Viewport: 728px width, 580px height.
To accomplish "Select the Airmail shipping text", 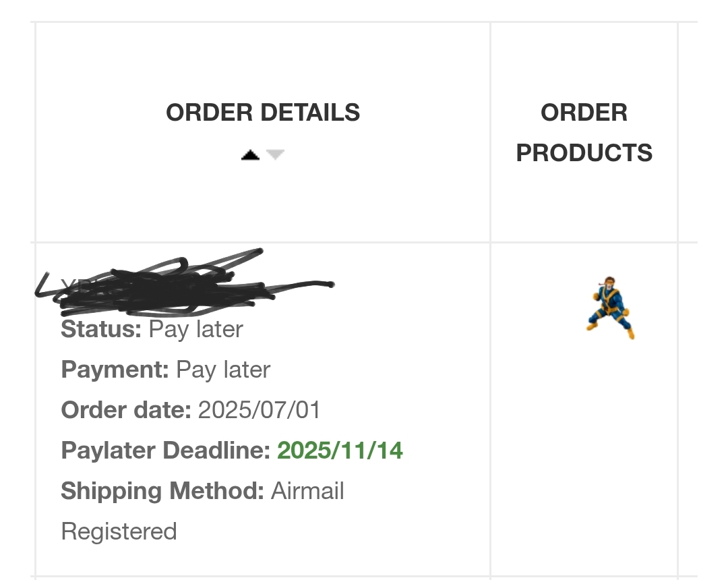I will tap(307, 491).
